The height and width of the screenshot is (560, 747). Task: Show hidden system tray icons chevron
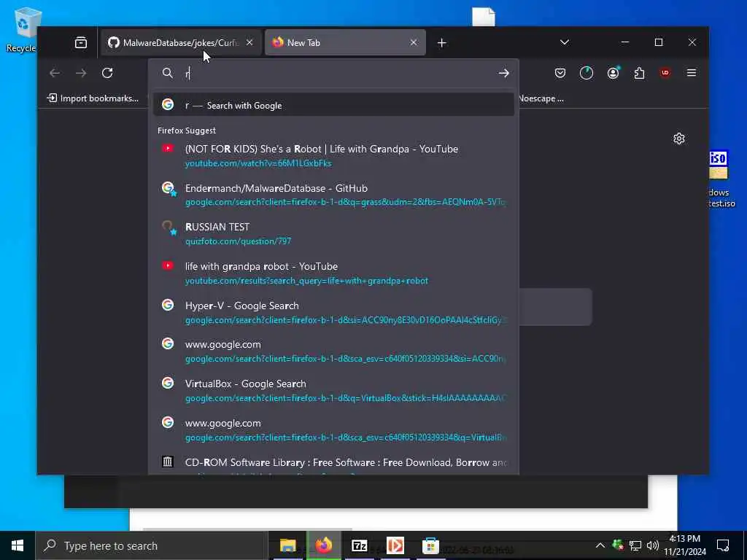600,545
